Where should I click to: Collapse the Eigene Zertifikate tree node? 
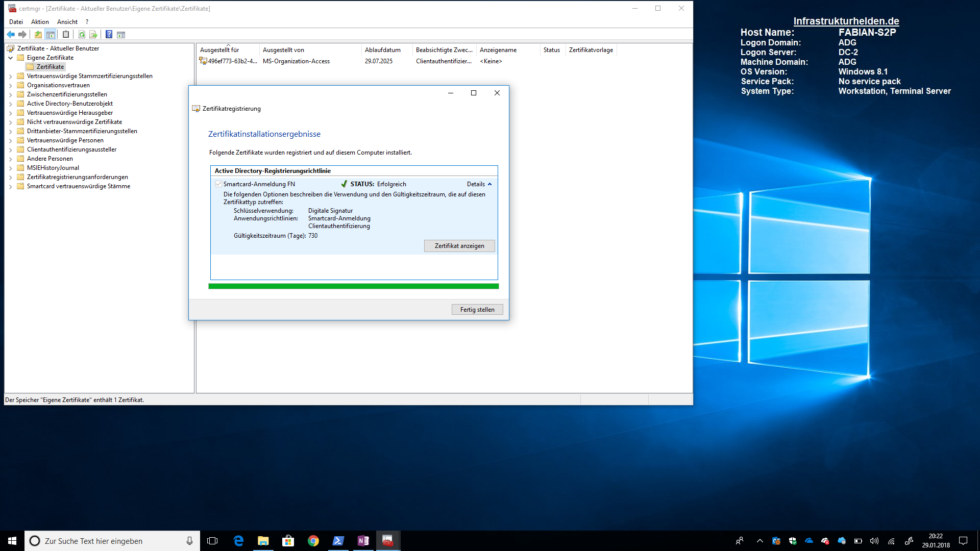click(10, 58)
